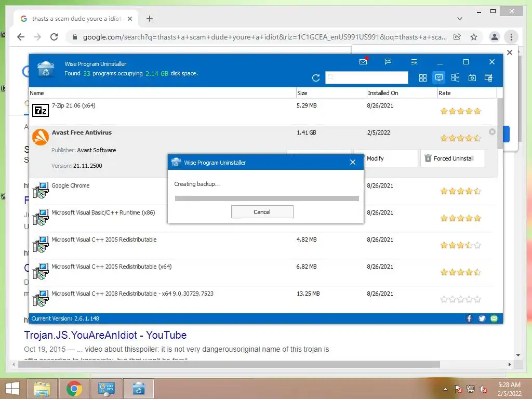Click the system components camera-like icon
Screen dimensions: 532x399
[x=472, y=78]
